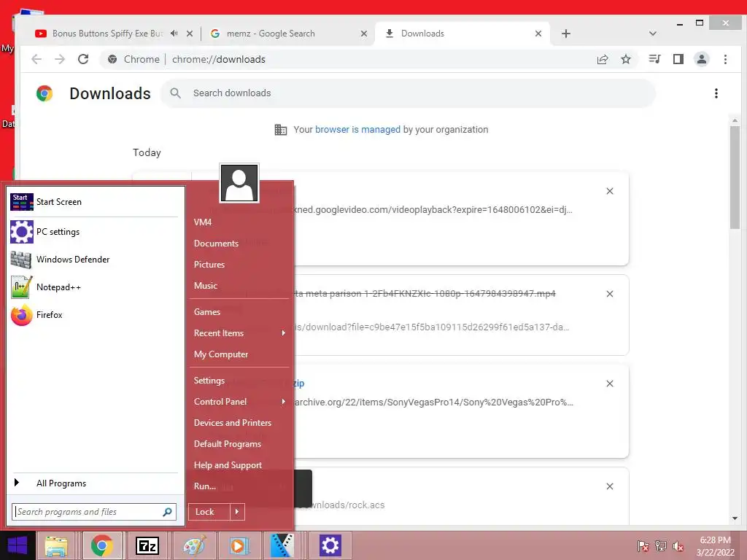Remove the googlevideo download entry

click(610, 191)
